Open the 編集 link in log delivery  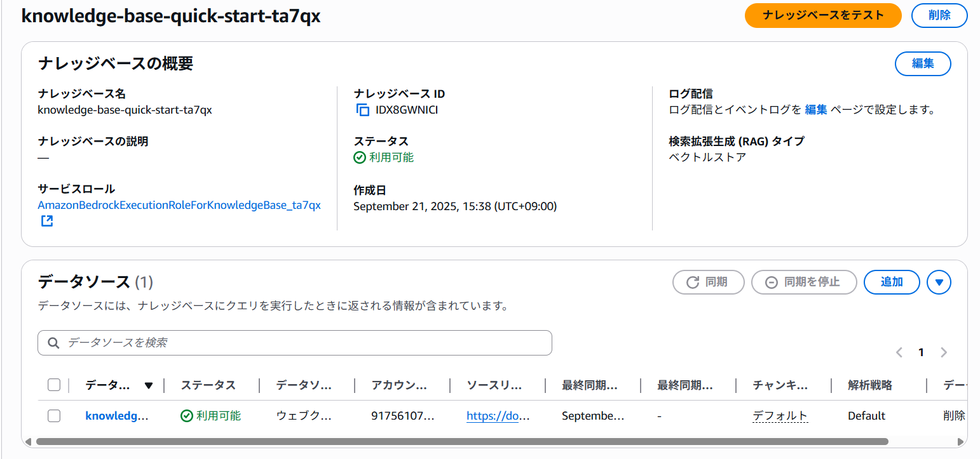(x=816, y=109)
